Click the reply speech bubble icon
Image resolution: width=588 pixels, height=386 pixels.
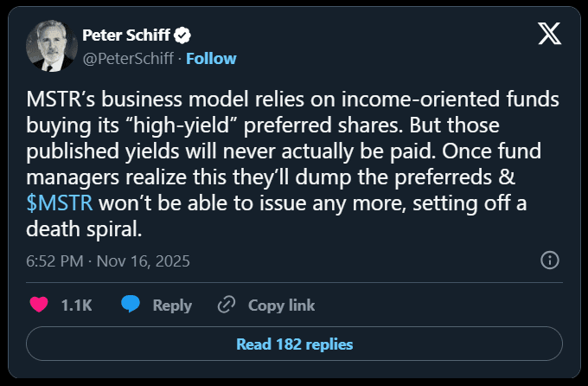tap(131, 305)
